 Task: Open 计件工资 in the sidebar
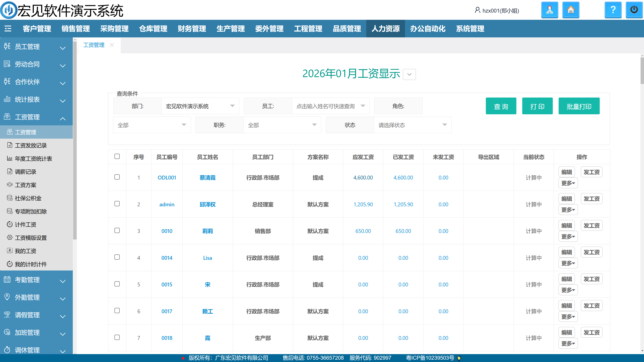point(25,225)
